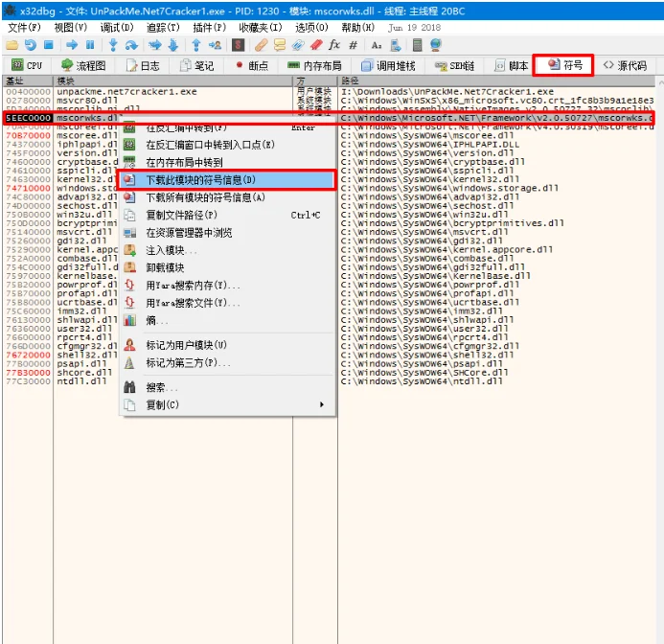
Task: Run to user code arrow-person icon
Action: tap(216, 44)
